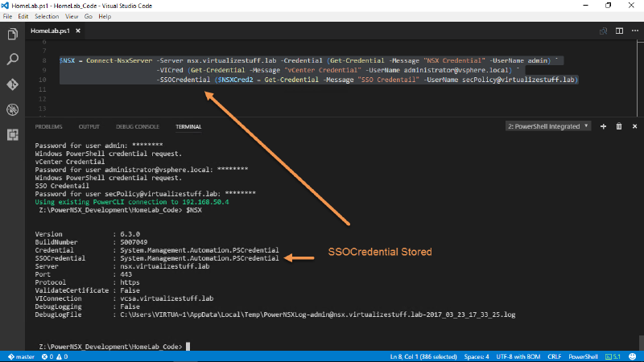The image size is (644, 362).
Task: Change encoding UTF-8 with BOM
Action: [x=518, y=356]
